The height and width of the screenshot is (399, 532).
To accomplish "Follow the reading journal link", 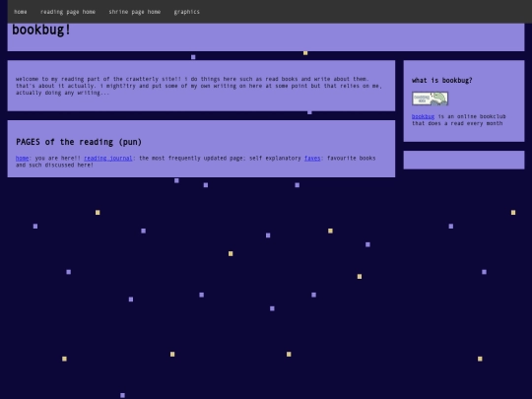I will click(108, 158).
